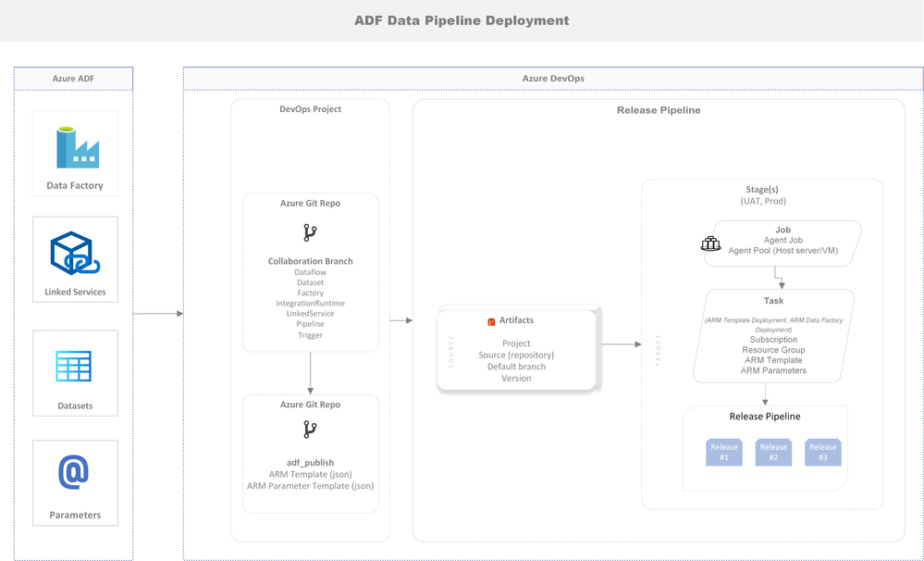Click the Data Factory icon
Viewport: 924px width, 561px height.
(77, 147)
